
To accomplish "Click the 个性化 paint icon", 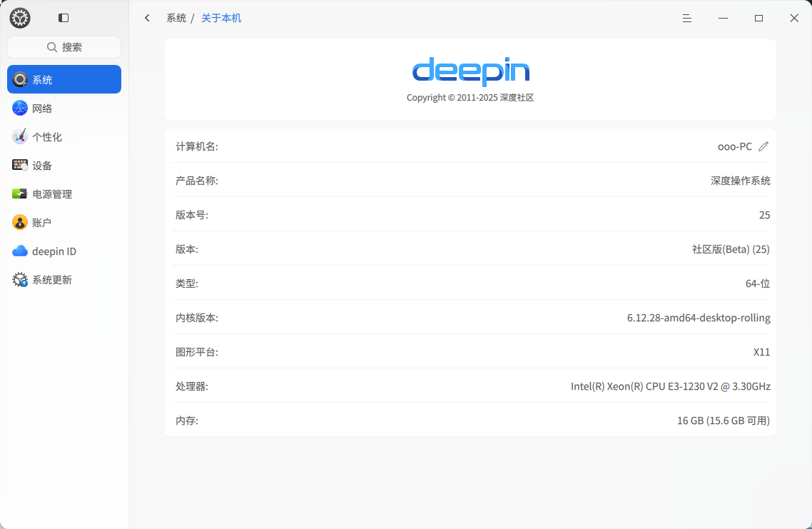I will tap(20, 136).
